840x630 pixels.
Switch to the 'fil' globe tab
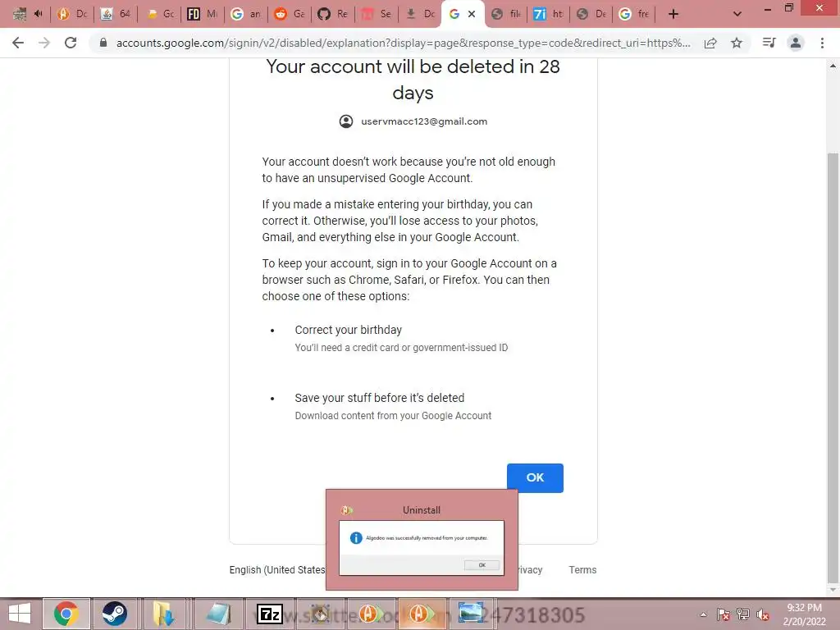coord(505,14)
